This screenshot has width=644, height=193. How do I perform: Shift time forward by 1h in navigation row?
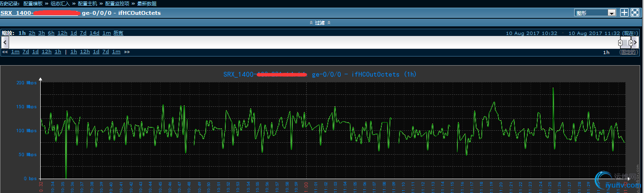click(74, 52)
